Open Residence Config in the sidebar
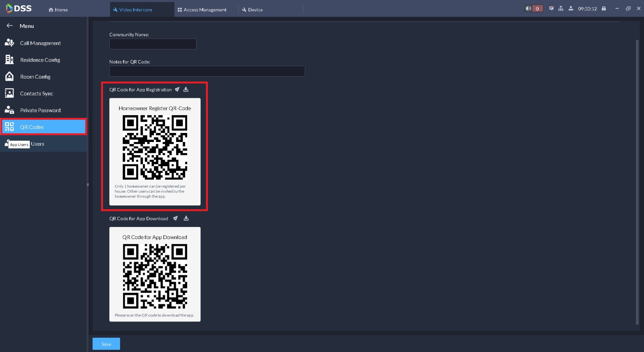644x352 pixels. click(43, 60)
